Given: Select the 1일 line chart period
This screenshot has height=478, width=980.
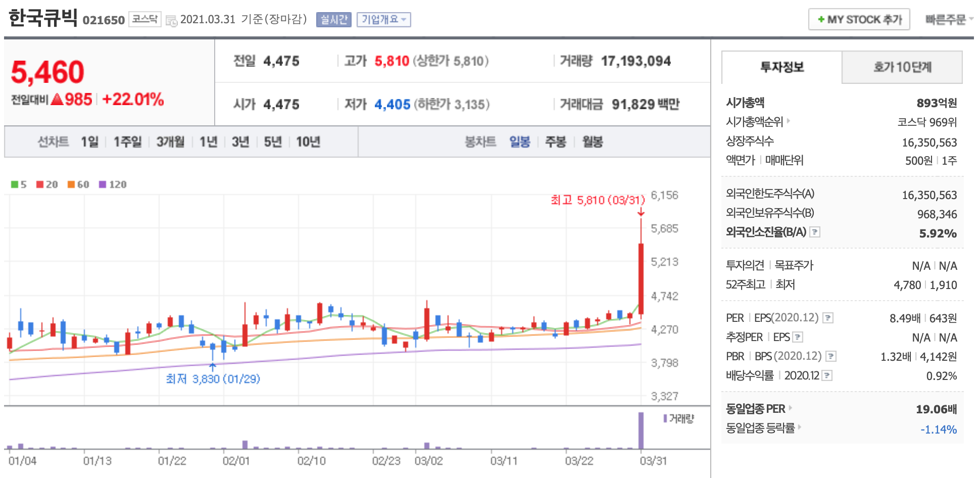Looking at the screenshot, I should click(90, 142).
